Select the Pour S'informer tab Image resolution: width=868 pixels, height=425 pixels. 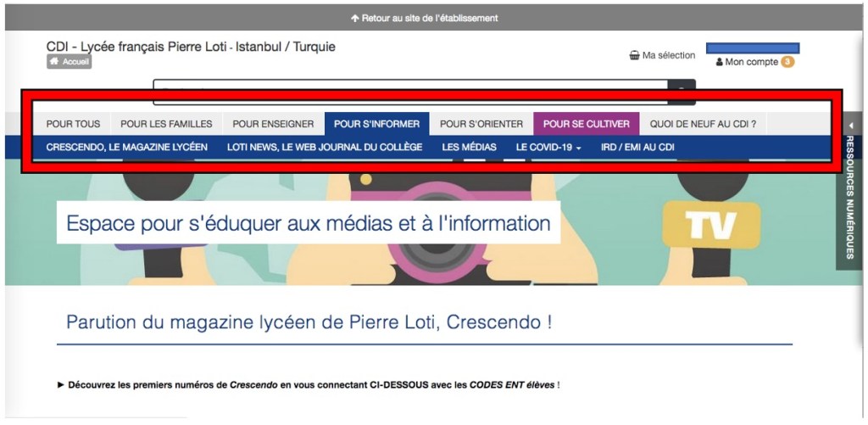pos(376,124)
